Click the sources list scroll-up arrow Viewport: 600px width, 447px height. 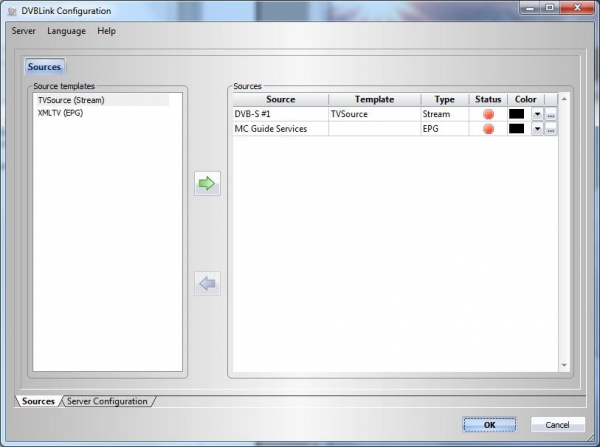564,99
